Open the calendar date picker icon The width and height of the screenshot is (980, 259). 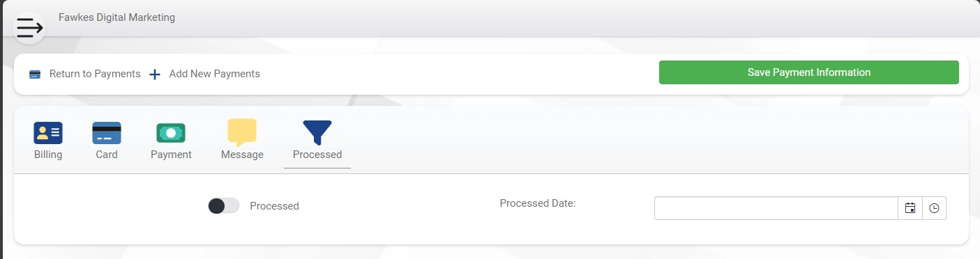910,208
